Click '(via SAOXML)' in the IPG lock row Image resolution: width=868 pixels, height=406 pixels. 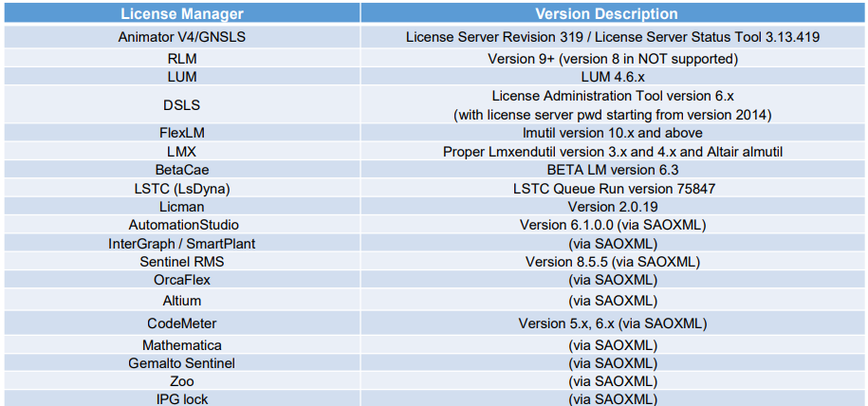614,398
